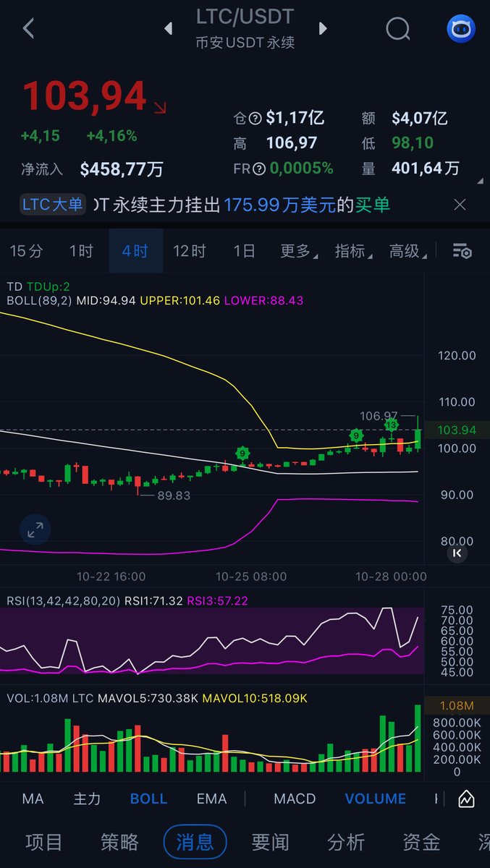Screen dimensions: 490x868
Task: Open the 指标 indicators dropdown
Action: (352, 251)
